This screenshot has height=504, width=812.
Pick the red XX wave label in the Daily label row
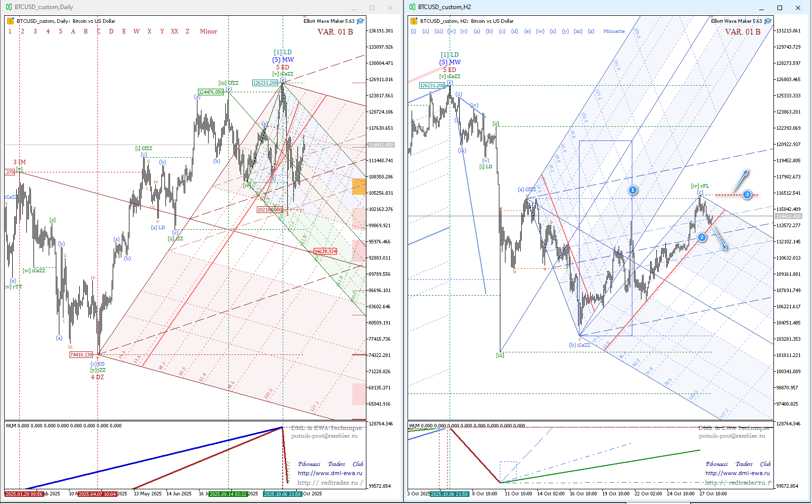[x=175, y=31]
